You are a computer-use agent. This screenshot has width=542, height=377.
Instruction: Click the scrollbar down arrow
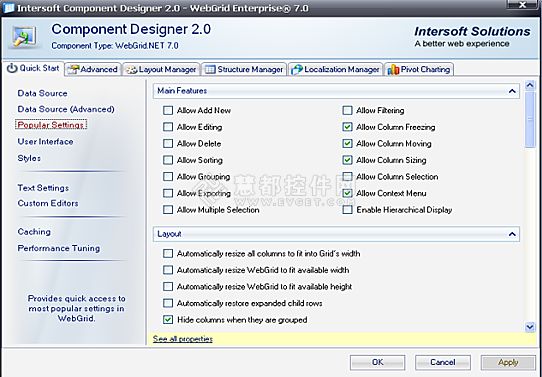(x=530, y=327)
